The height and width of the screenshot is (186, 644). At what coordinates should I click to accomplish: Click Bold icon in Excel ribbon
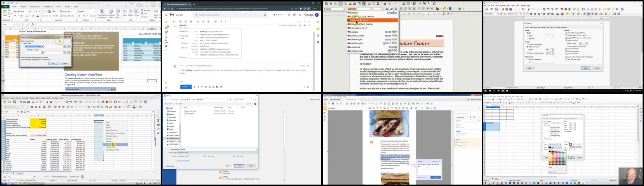coord(15,16)
